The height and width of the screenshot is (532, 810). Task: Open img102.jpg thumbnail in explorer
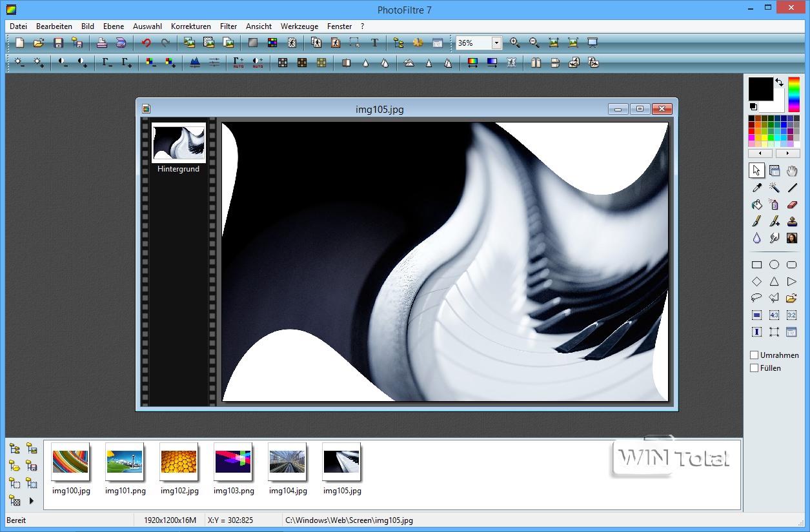pyautogui.click(x=178, y=462)
